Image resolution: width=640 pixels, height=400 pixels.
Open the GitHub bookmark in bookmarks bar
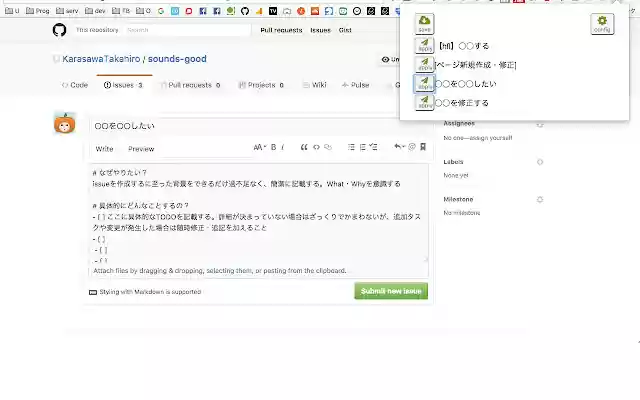pos(245,11)
